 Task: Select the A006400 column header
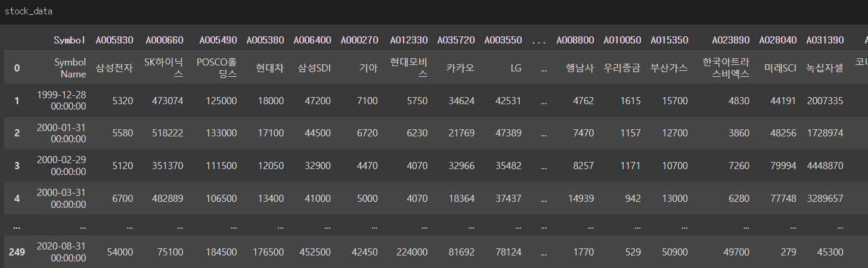coord(312,40)
